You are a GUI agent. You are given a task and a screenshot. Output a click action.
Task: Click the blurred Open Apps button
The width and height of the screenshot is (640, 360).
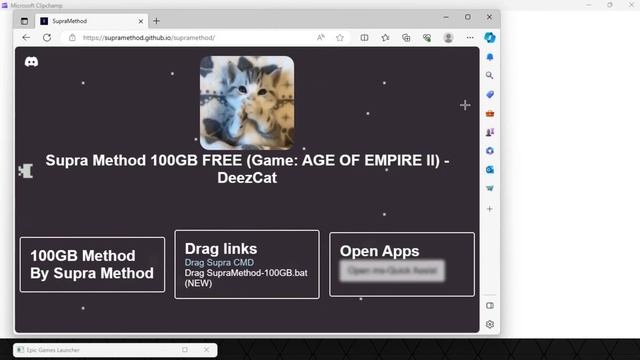[392, 271]
